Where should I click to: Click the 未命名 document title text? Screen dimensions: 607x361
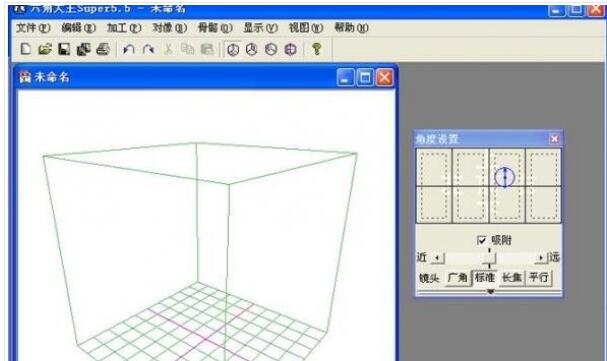pyautogui.click(x=52, y=77)
